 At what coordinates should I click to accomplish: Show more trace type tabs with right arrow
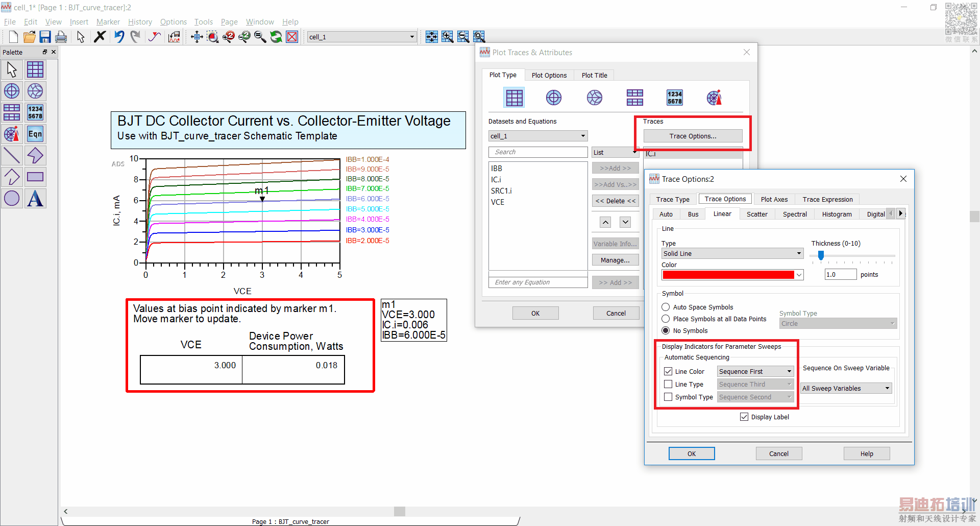tap(901, 213)
